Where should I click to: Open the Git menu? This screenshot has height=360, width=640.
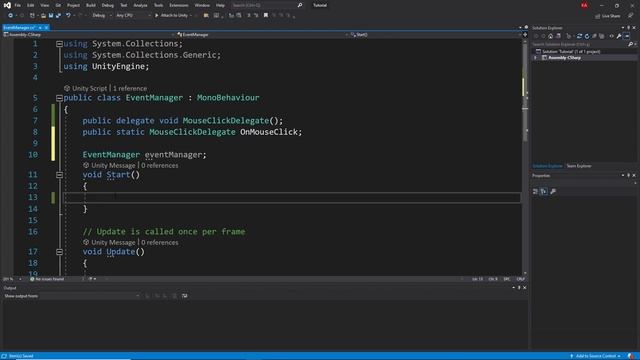pos(58,5)
